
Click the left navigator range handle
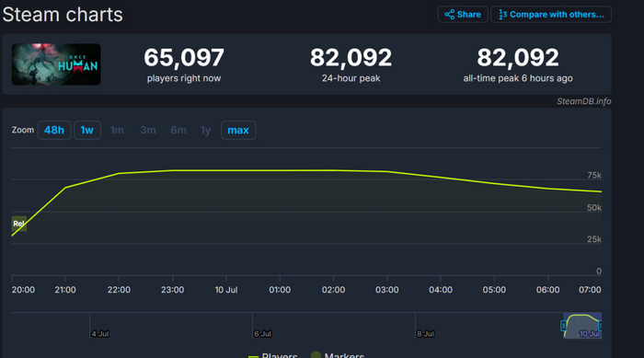click(563, 326)
